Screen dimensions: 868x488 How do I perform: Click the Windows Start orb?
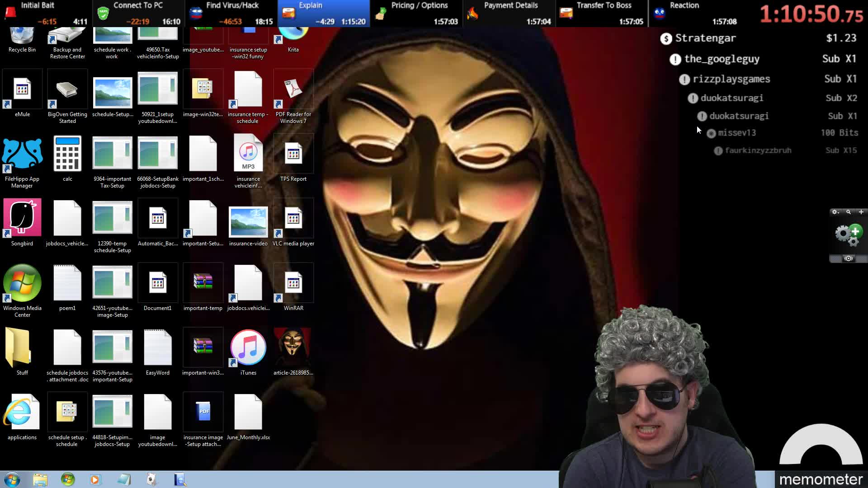(12, 479)
